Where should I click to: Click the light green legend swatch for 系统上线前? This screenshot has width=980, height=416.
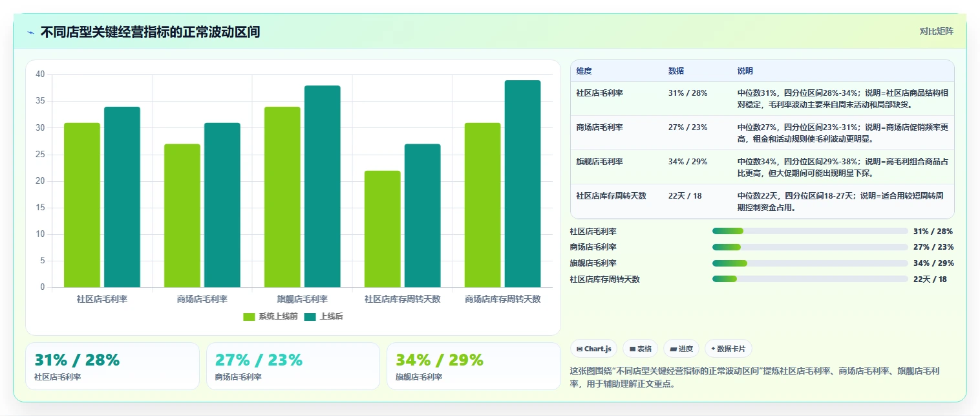249,316
